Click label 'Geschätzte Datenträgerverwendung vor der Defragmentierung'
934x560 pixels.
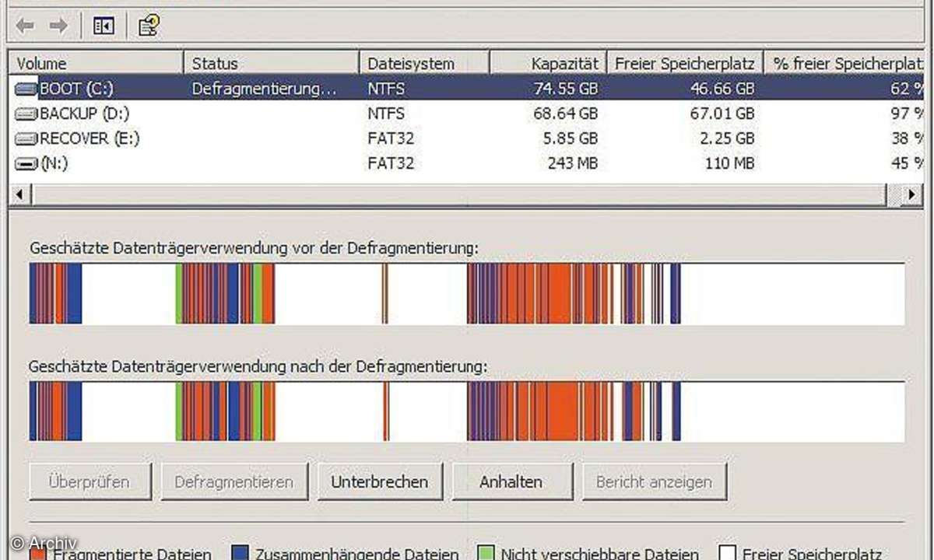(x=254, y=248)
